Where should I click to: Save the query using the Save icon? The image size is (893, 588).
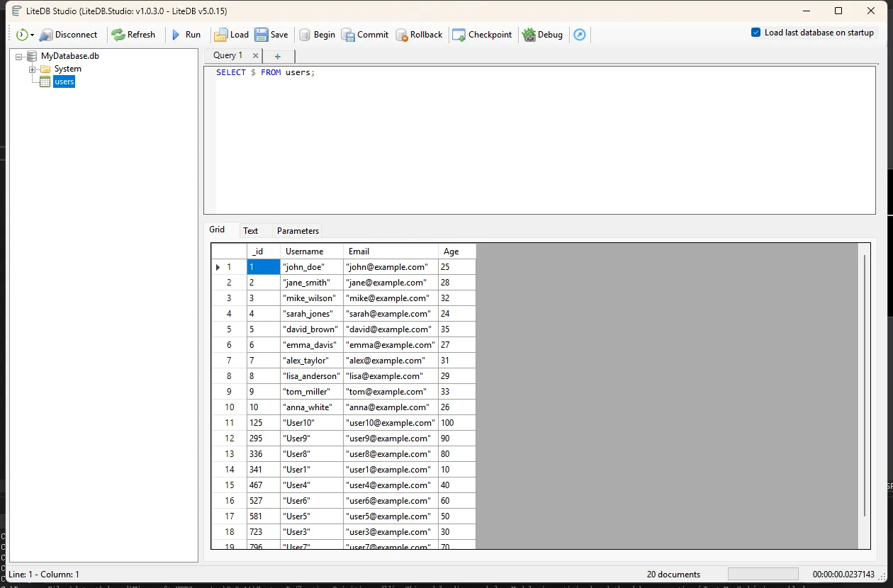[262, 35]
